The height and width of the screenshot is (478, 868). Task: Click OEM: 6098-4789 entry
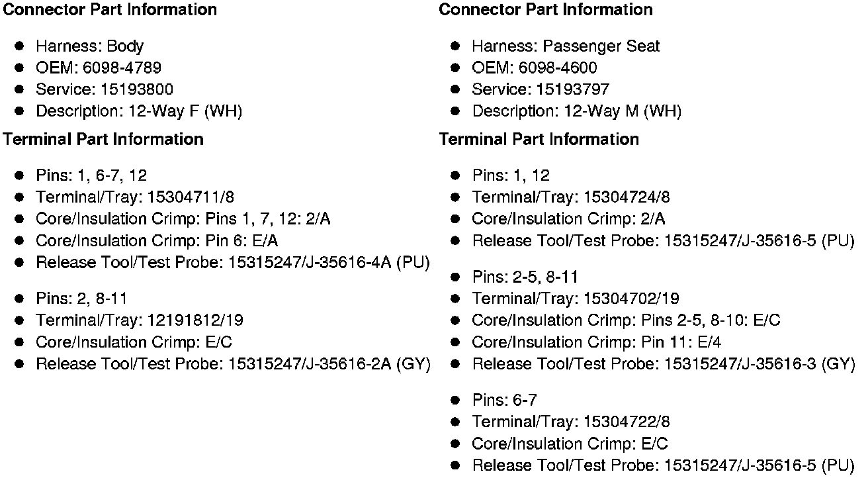tap(99, 68)
